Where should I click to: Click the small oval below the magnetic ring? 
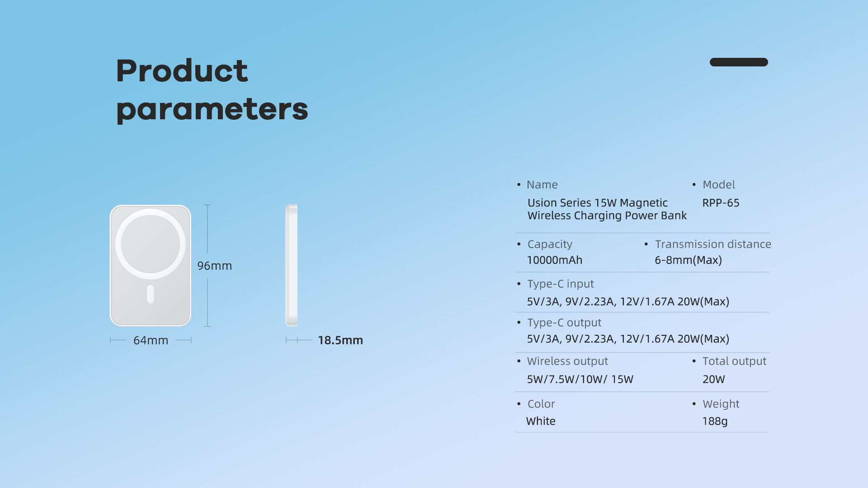[x=151, y=294]
